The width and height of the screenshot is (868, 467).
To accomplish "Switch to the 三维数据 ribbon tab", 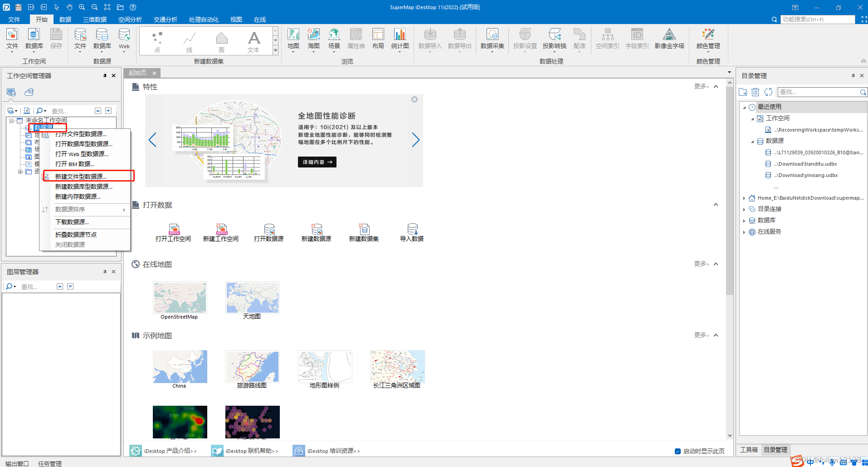I will [94, 19].
